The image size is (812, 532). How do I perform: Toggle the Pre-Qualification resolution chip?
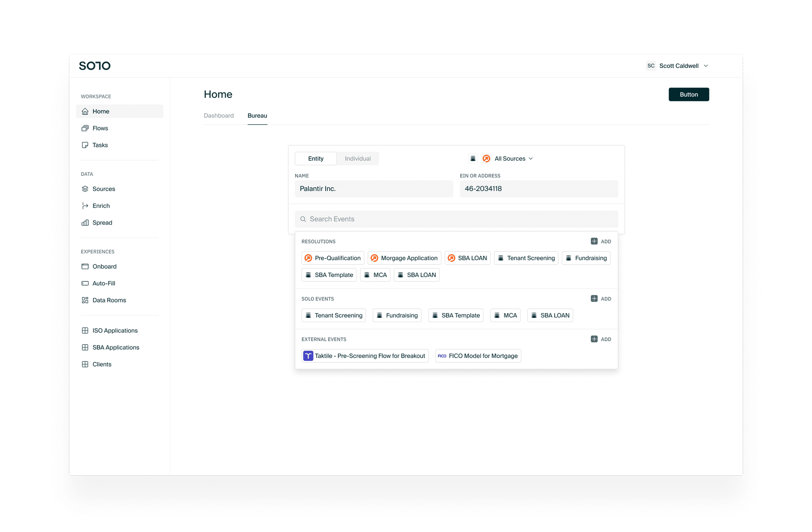(333, 258)
